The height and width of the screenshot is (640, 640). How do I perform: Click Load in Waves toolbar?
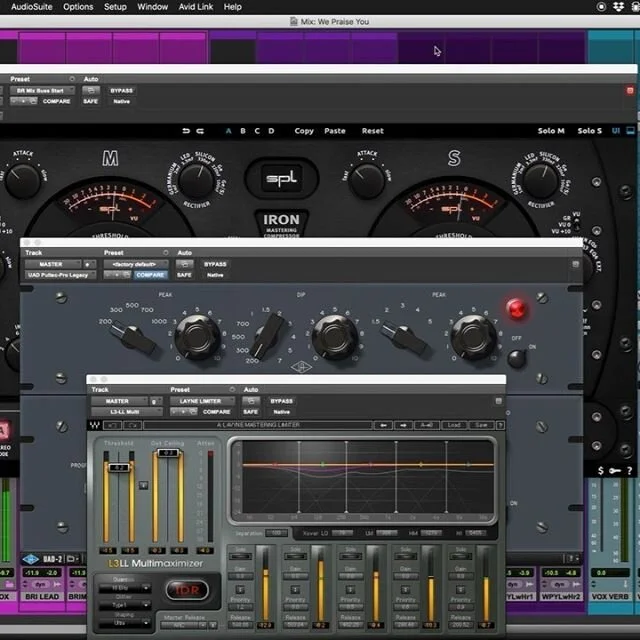pos(454,425)
